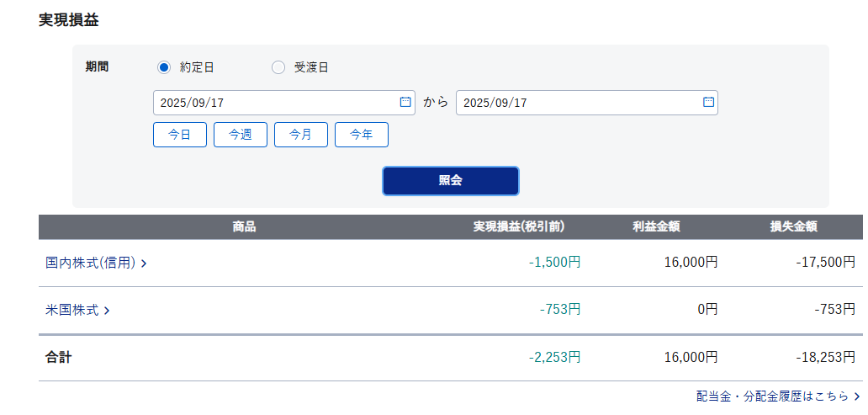Click the chevron next to 国内株式(信用)
Screen dimensions: 868x415
144,263
